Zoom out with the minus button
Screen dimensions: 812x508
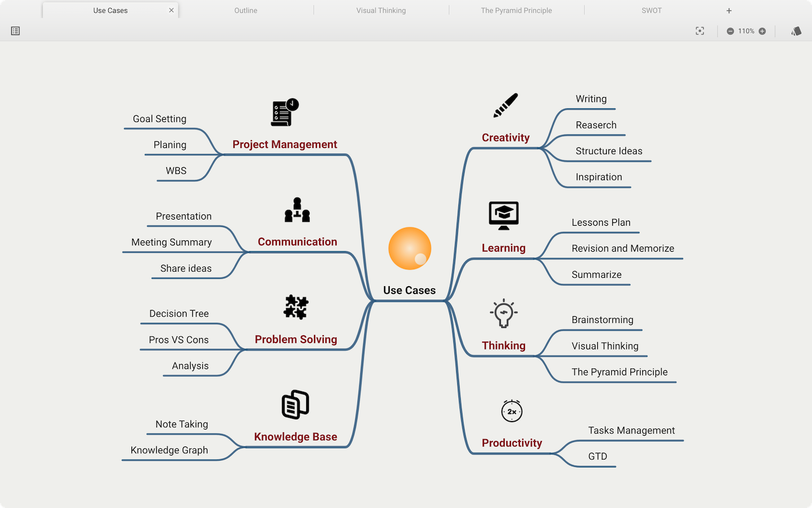click(x=730, y=31)
